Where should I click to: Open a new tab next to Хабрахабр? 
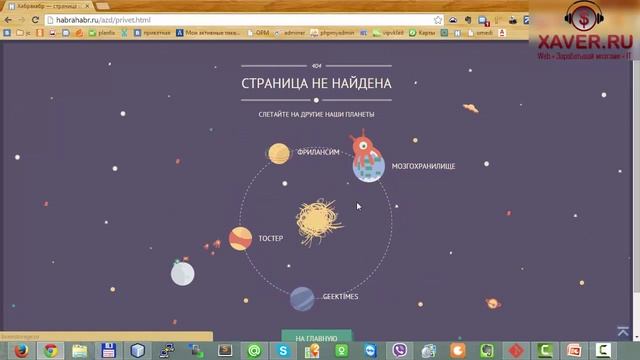102,6
